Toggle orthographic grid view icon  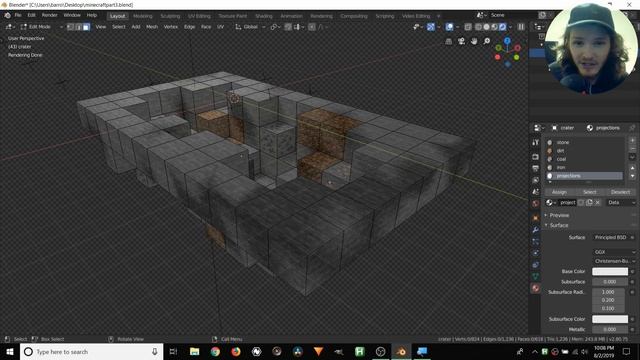point(449,41)
